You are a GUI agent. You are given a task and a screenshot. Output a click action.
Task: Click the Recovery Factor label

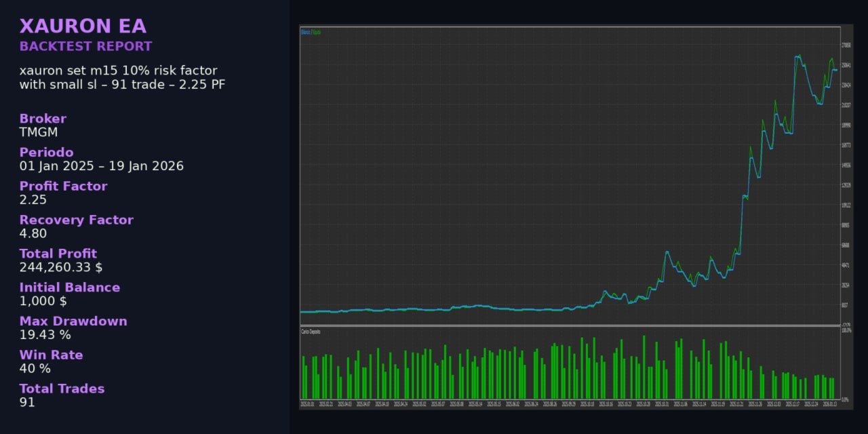pos(77,220)
